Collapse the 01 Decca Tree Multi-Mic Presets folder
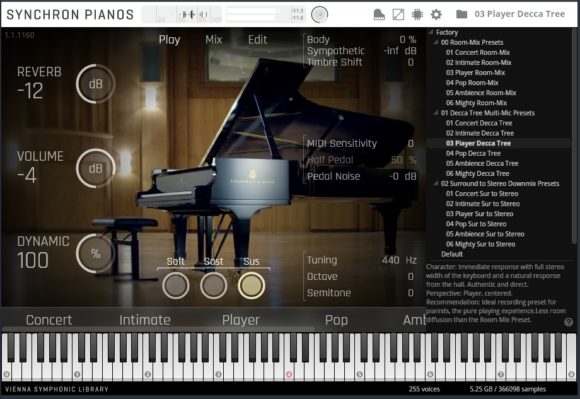The height and width of the screenshot is (399, 580). [x=436, y=113]
